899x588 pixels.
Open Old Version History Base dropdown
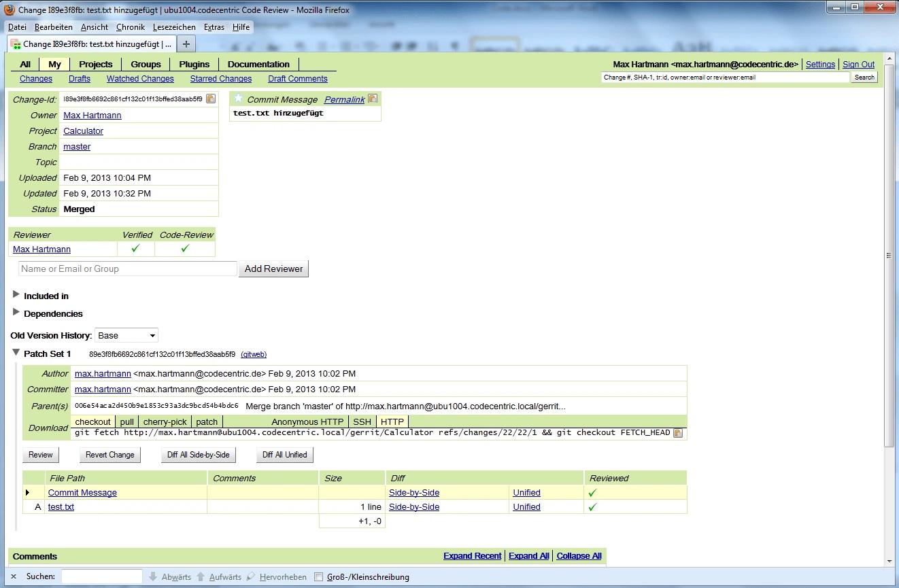click(x=126, y=335)
